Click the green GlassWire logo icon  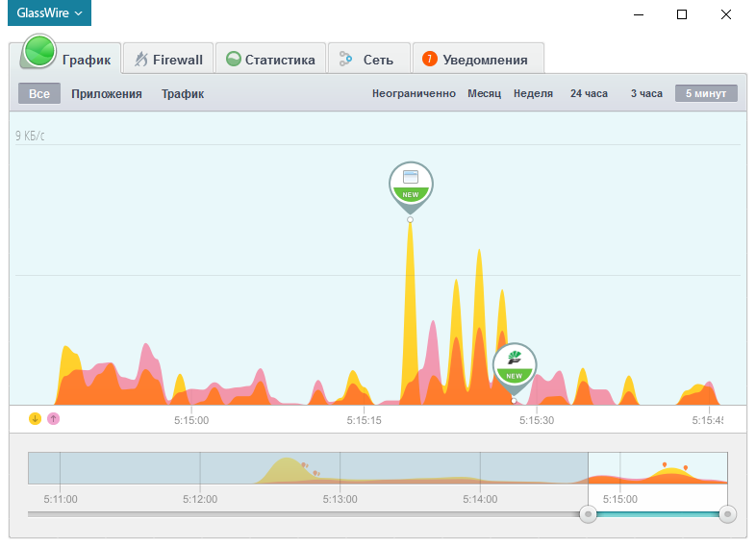[39, 51]
